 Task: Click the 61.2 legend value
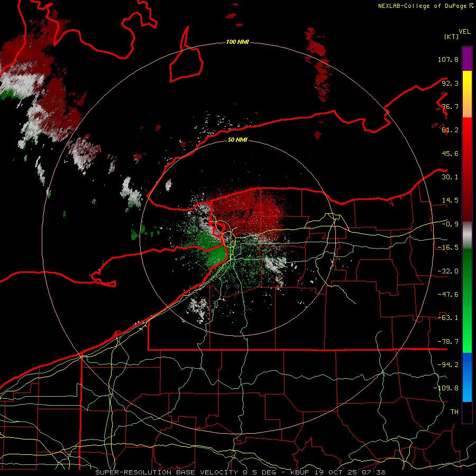click(x=450, y=130)
